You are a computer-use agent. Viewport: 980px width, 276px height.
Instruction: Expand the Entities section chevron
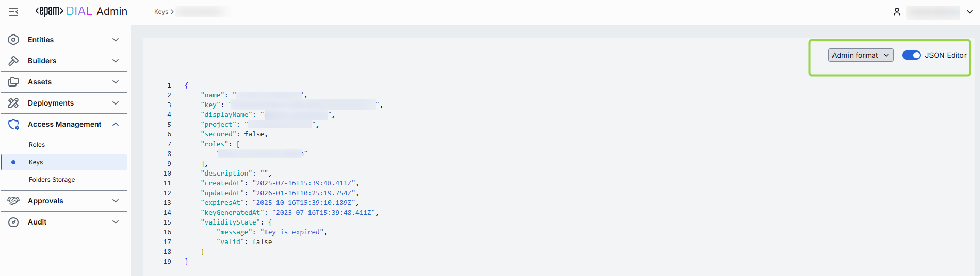(x=116, y=40)
